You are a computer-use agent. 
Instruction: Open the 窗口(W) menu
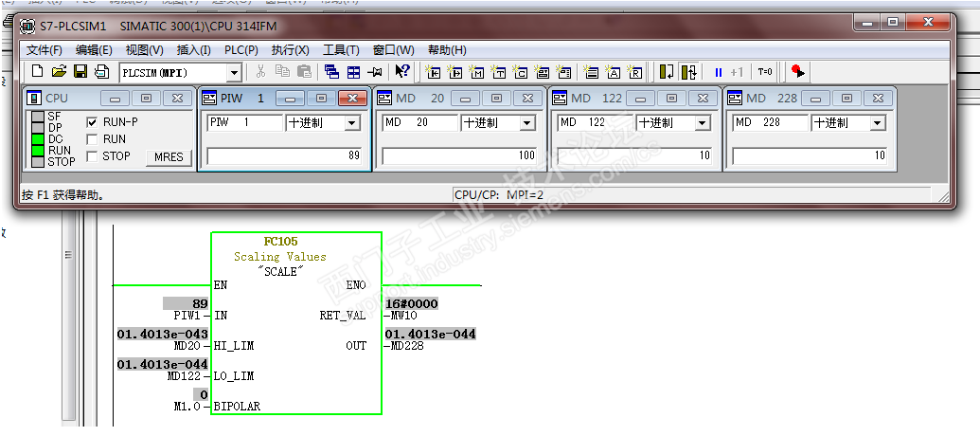[393, 50]
